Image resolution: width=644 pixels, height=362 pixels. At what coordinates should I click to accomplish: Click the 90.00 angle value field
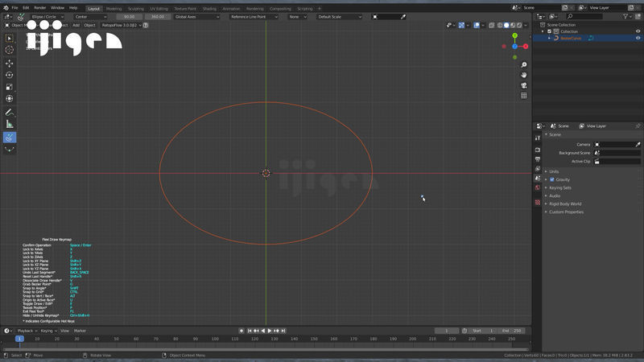pos(129,17)
